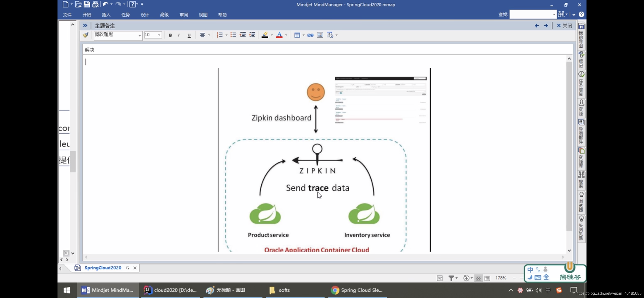Screen dimensions: 644x298
Task: Open the 审阅 ribbon tab
Action: tap(184, 15)
